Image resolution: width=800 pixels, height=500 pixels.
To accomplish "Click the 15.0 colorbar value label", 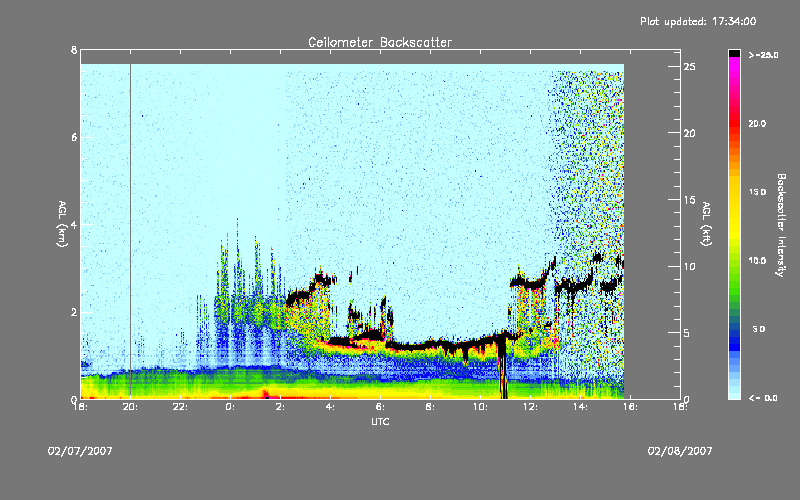I will [x=757, y=192].
